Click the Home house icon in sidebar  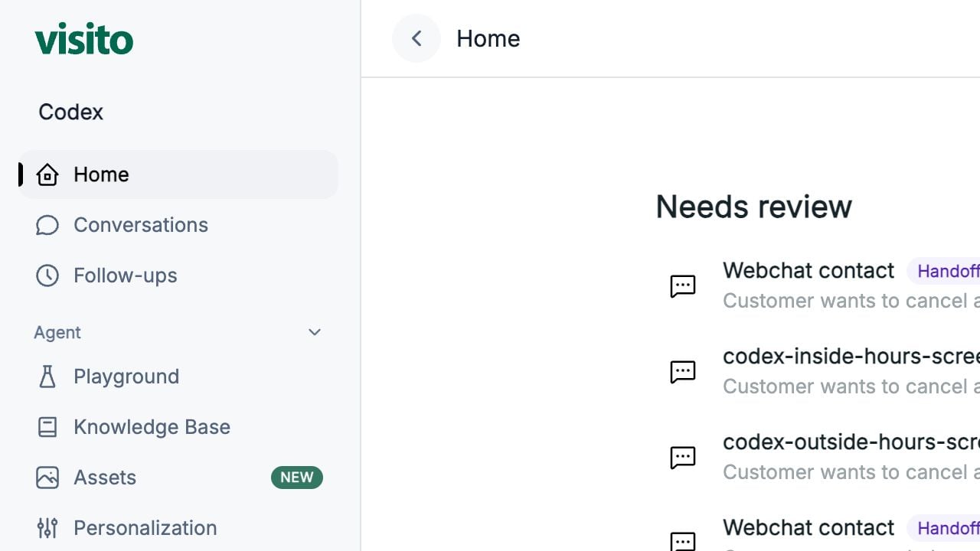(x=47, y=174)
